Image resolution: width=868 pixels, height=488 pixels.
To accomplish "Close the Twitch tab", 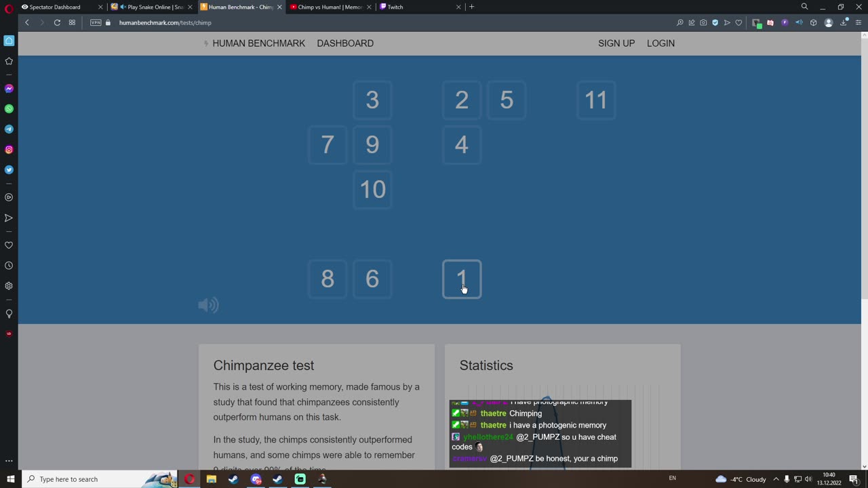I will coord(458,7).
